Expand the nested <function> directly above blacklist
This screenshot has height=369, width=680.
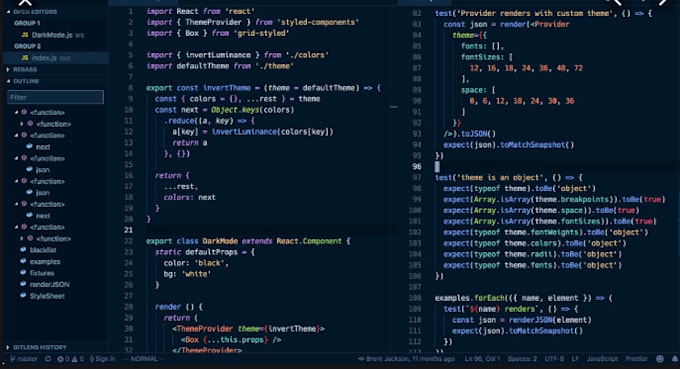tap(22, 238)
